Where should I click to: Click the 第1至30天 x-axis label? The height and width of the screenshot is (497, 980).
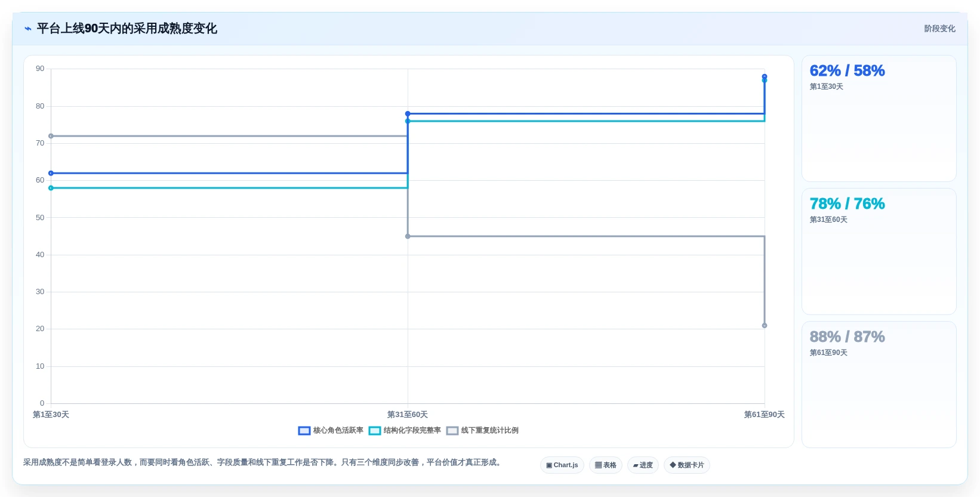pos(51,415)
